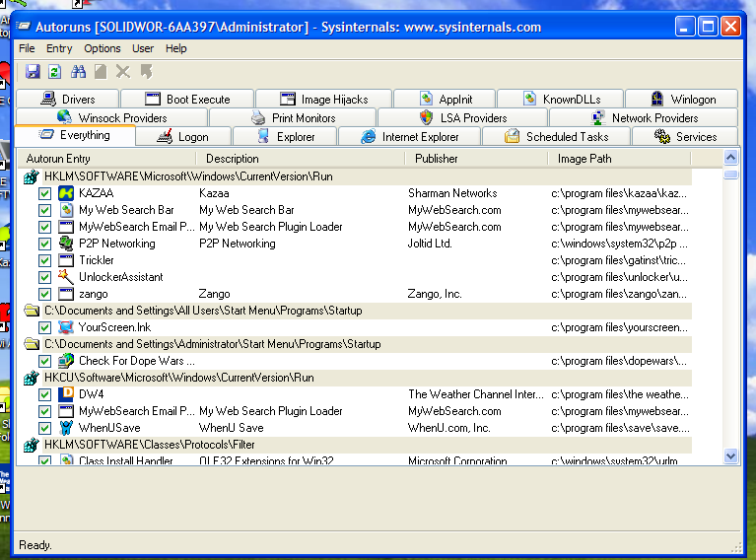756x560 pixels.
Task: Open the User menu
Action: 143,48
